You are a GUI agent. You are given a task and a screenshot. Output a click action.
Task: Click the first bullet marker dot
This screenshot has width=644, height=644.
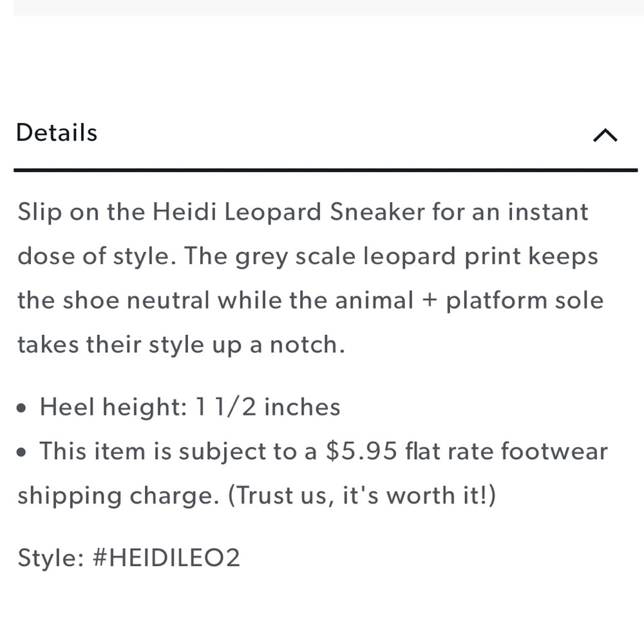23,407
